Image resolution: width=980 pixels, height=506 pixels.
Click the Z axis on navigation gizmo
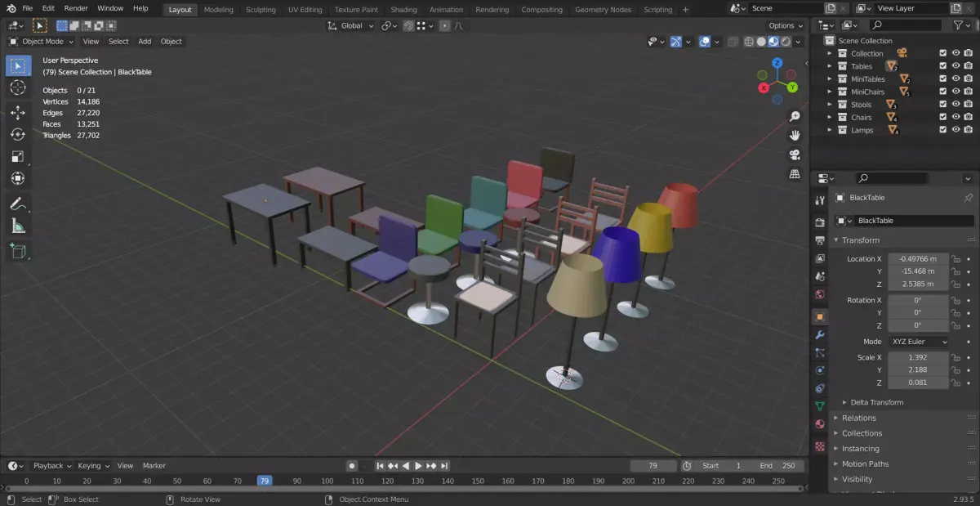point(777,63)
